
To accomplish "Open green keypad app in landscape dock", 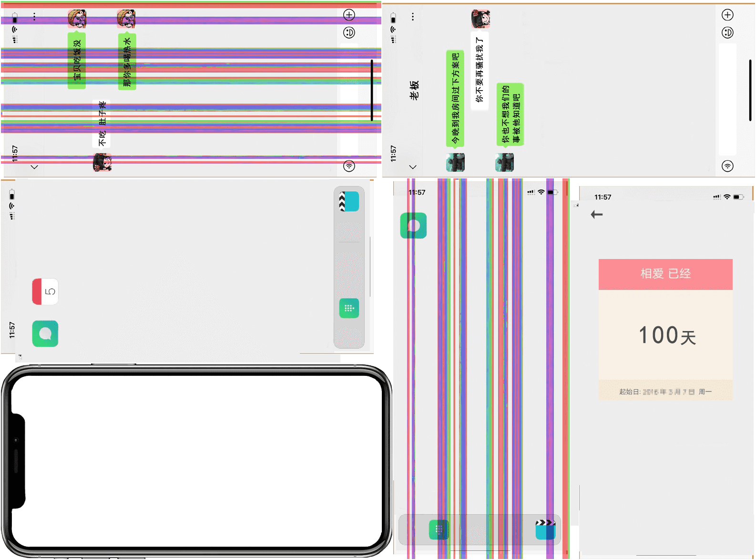I will pyautogui.click(x=349, y=308).
